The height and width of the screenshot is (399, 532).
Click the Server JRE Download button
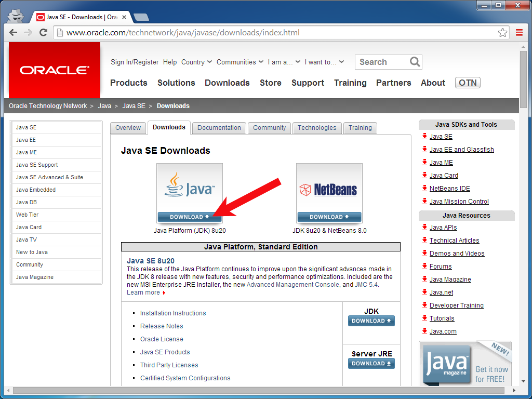[371, 363]
